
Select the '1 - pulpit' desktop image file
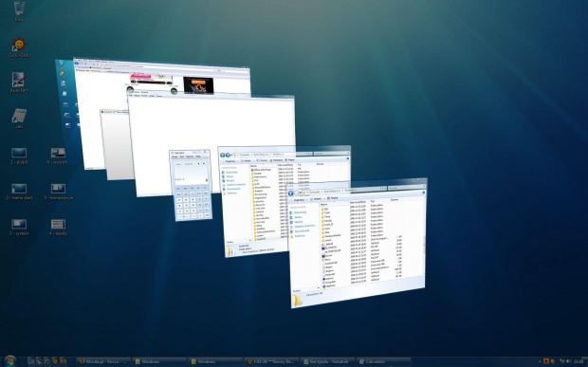(x=19, y=156)
